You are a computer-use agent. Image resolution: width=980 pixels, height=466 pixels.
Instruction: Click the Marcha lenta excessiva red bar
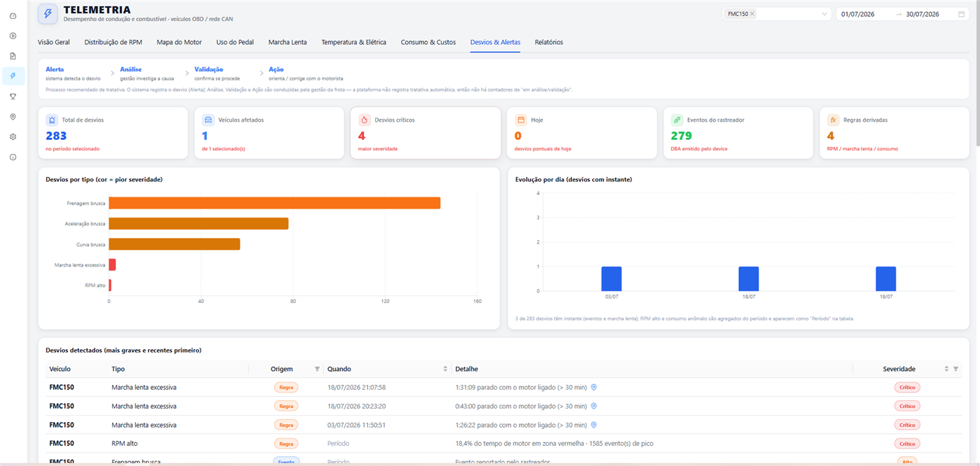click(x=112, y=265)
